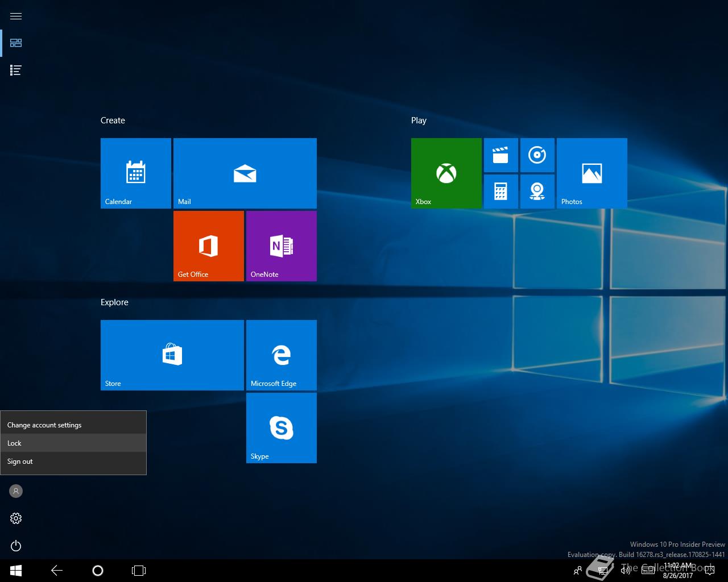This screenshot has height=582, width=728.
Task: Click the Windows Start button
Action: [16, 571]
